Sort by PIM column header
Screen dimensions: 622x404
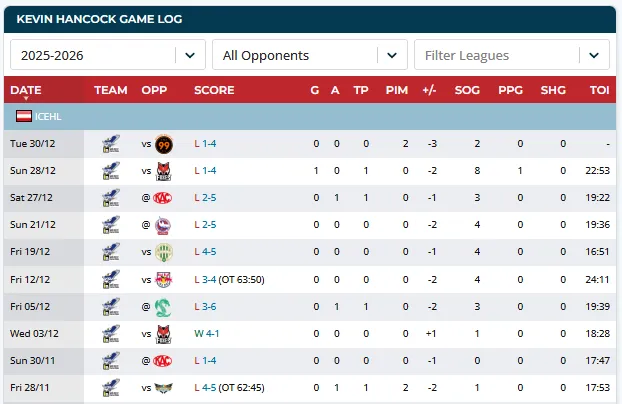[x=396, y=90]
